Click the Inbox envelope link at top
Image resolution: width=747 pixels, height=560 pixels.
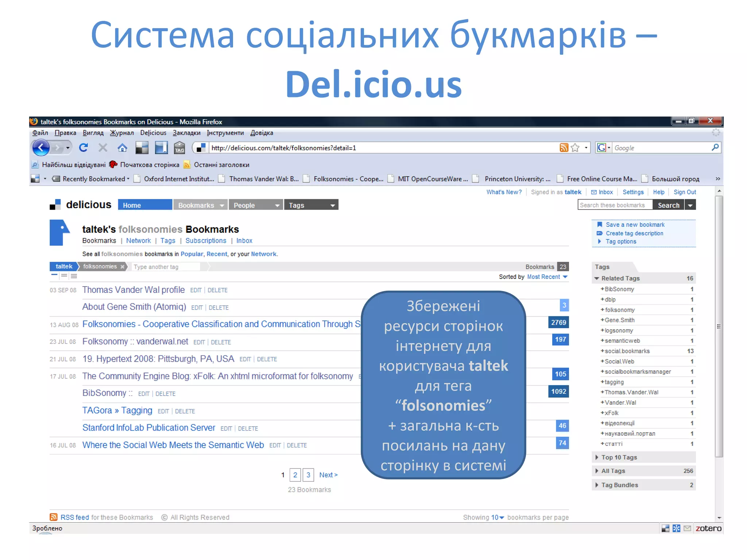click(x=602, y=192)
